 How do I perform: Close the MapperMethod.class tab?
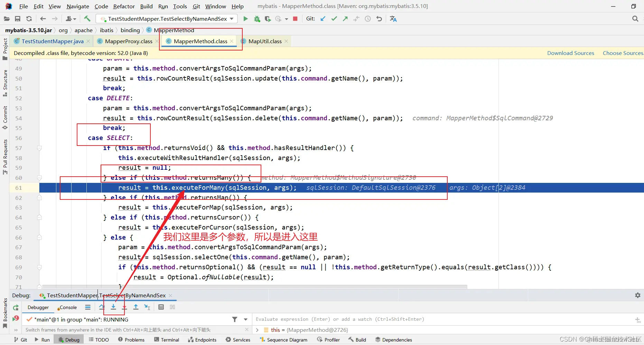tap(232, 41)
